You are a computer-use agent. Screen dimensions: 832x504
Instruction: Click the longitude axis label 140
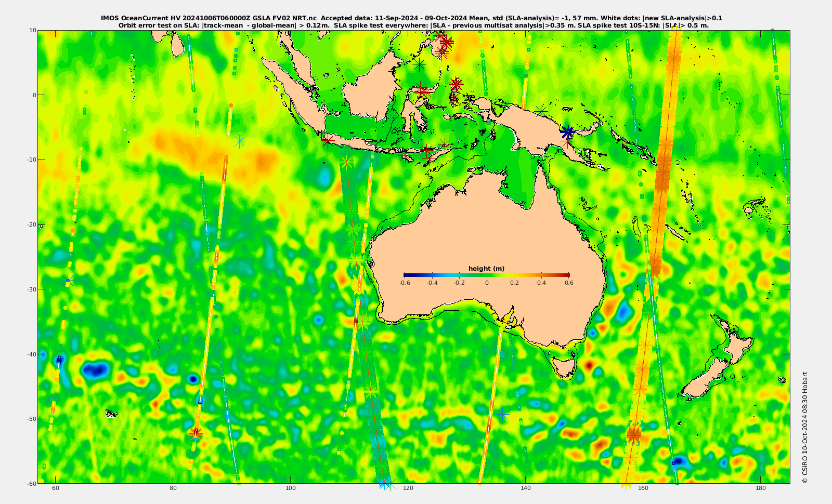[x=526, y=488]
